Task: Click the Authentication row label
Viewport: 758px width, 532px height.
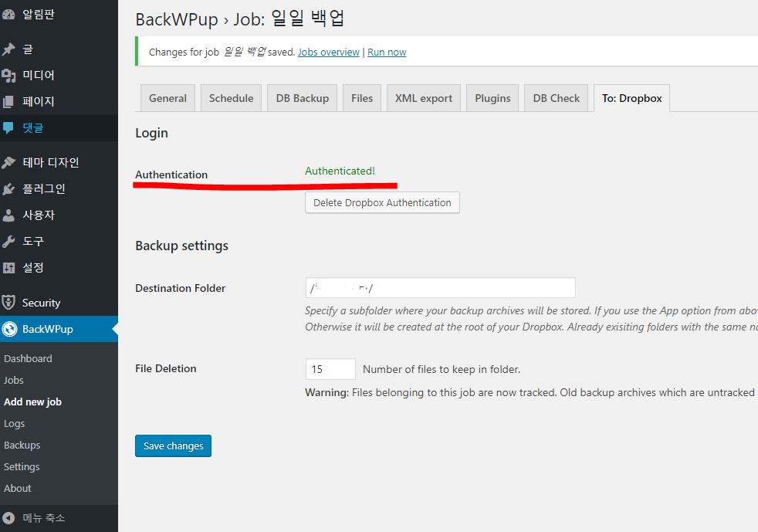Action: click(171, 175)
